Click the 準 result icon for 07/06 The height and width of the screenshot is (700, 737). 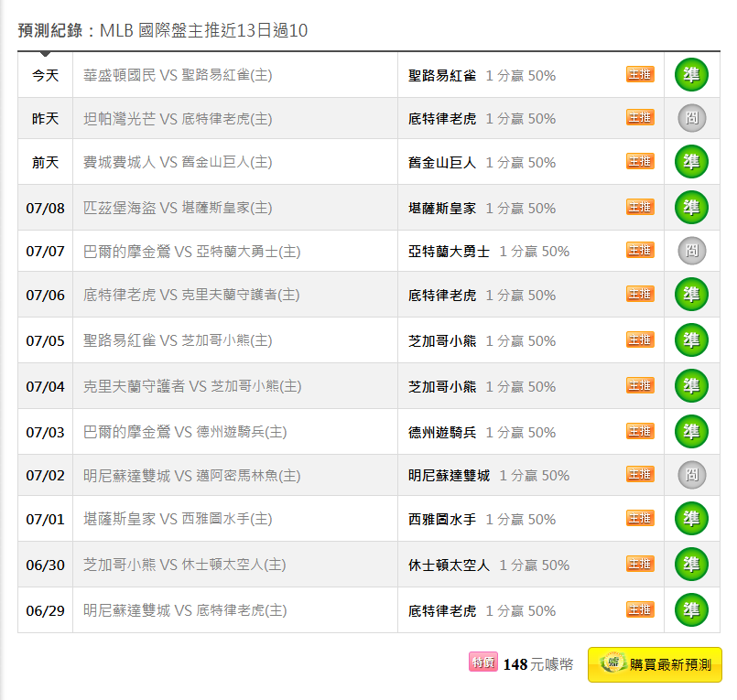tap(691, 294)
